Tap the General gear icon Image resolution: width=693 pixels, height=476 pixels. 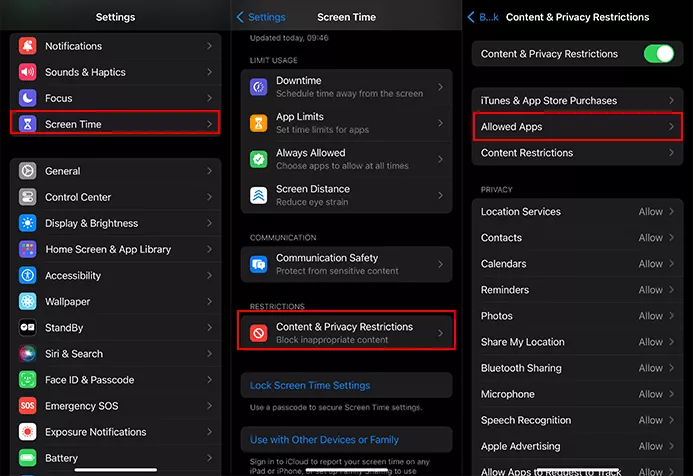(x=27, y=171)
